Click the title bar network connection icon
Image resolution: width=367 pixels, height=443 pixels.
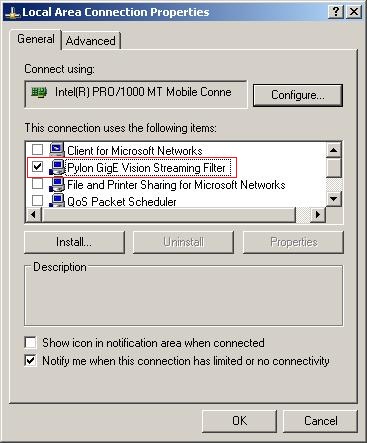click(13, 13)
